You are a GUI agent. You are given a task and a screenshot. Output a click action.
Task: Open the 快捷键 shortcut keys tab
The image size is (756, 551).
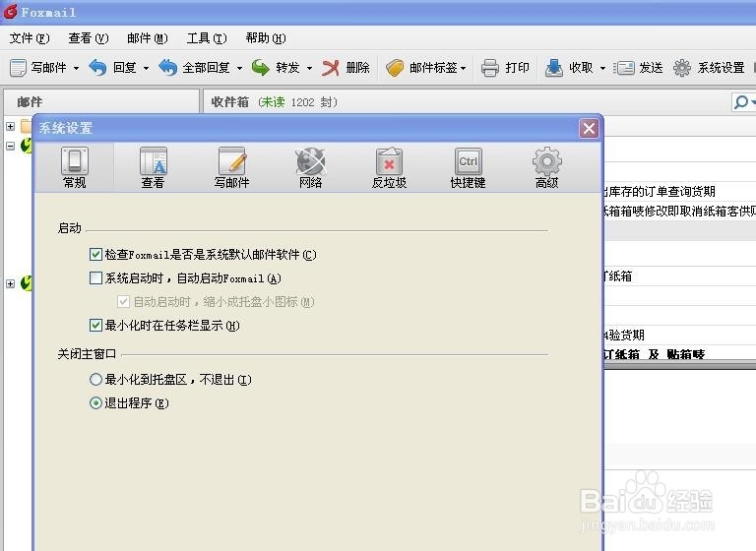468,167
